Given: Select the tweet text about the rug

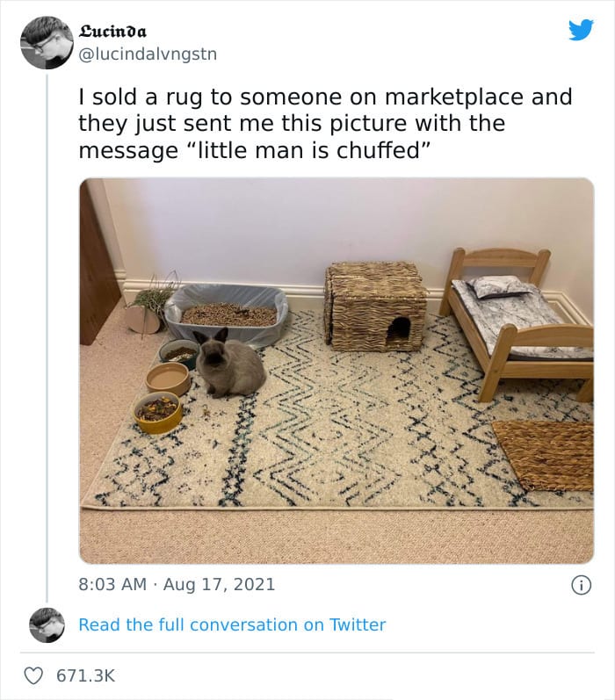Looking at the screenshot, I should [x=326, y=124].
